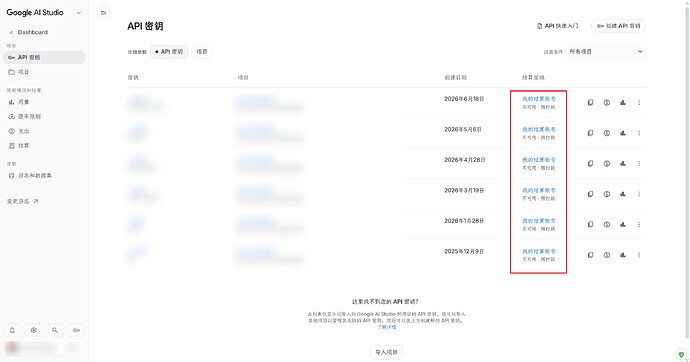Open billing icon for 2026年1月28日 key

(606, 224)
